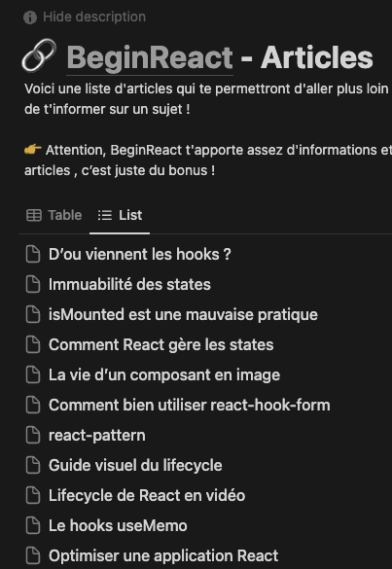Click page icon next to Immuabilité des states
392x569 pixels.
tap(33, 284)
